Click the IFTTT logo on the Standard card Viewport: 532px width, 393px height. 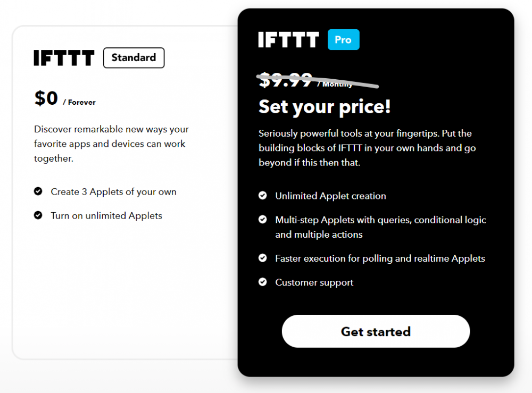tap(64, 58)
